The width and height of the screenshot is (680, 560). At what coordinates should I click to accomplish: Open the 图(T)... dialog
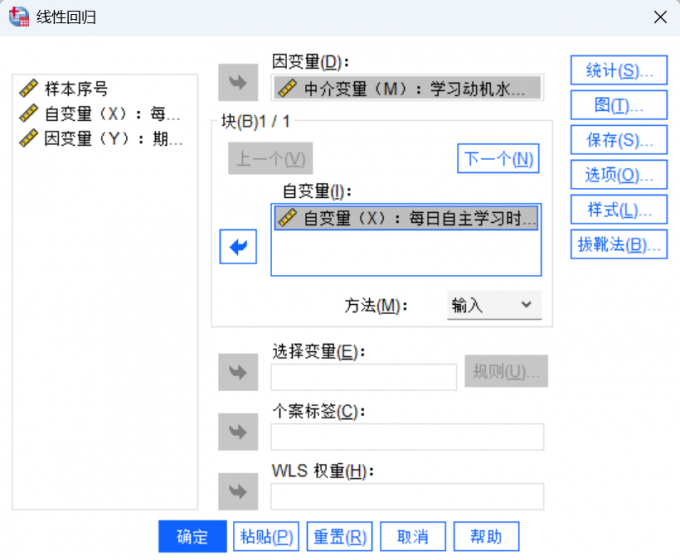tap(618, 105)
